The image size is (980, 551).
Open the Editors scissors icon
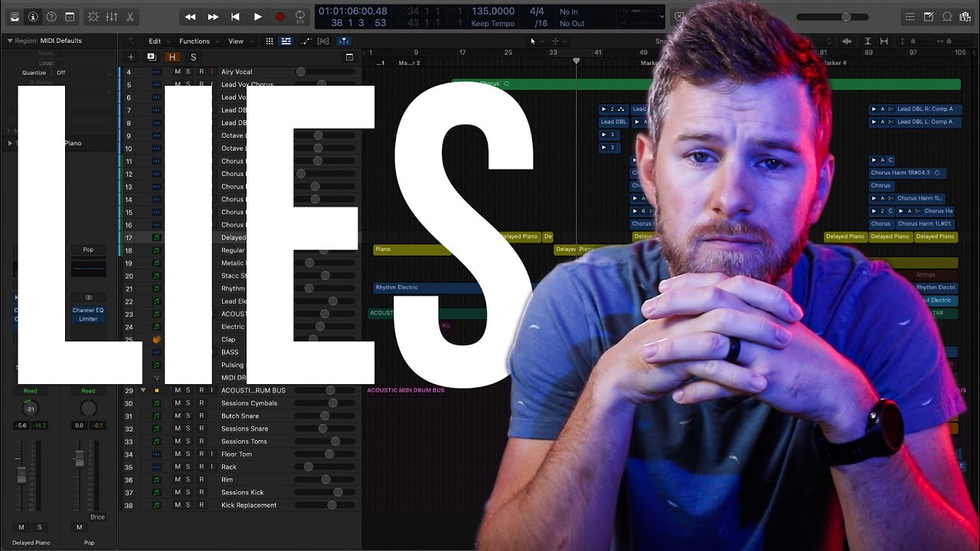tap(129, 16)
